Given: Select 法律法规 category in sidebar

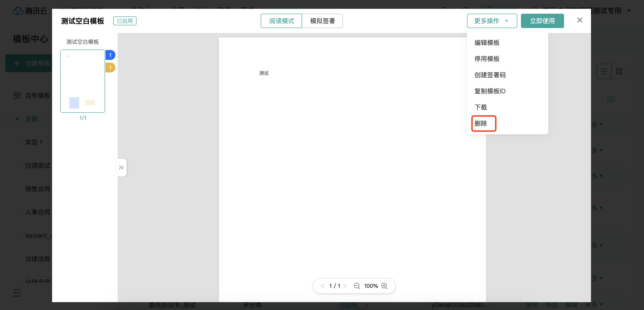Looking at the screenshot, I should pyautogui.click(x=37, y=259).
